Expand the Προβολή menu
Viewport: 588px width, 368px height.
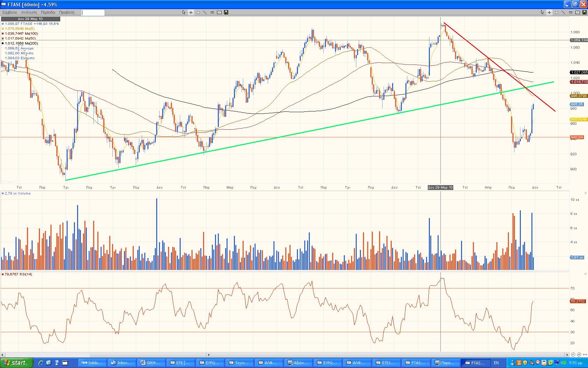pos(66,12)
